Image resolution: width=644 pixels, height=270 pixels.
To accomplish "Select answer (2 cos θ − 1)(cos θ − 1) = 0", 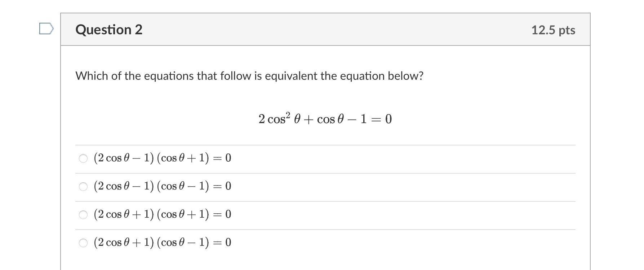I will tap(83, 186).
